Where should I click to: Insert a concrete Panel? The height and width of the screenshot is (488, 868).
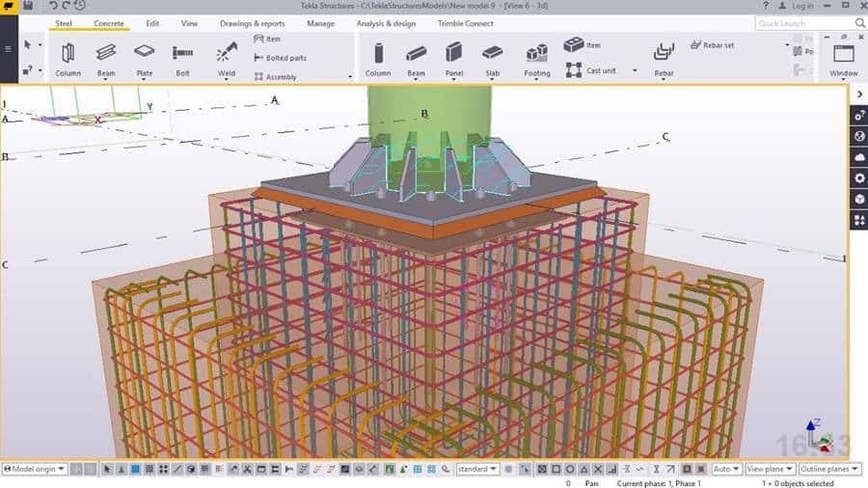tap(454, 58)
